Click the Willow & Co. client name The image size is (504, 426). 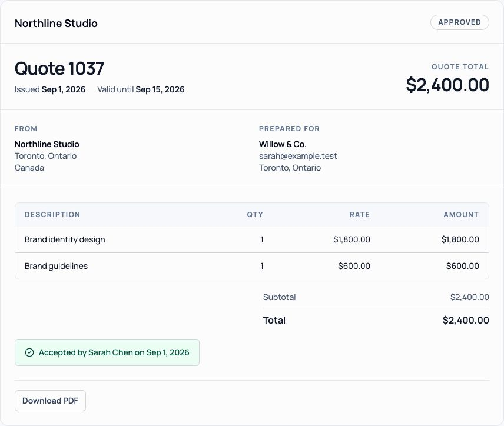[283, 144]
